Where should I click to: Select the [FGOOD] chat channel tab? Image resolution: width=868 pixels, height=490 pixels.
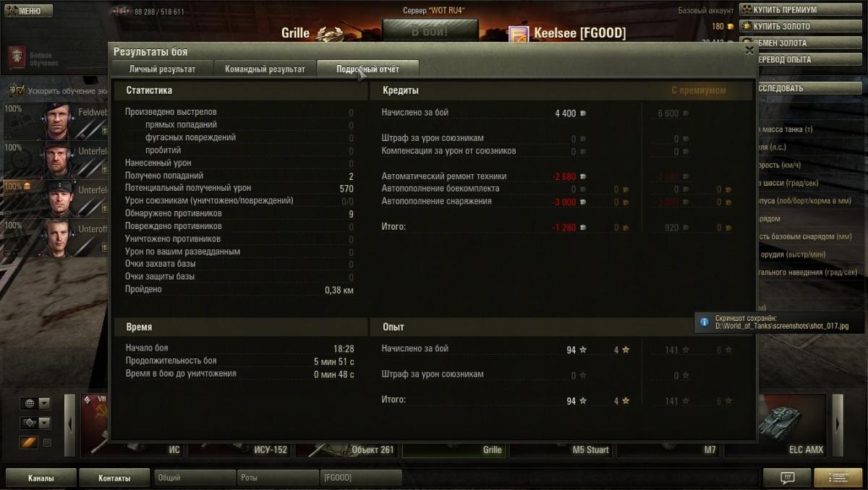coord(360,478)
